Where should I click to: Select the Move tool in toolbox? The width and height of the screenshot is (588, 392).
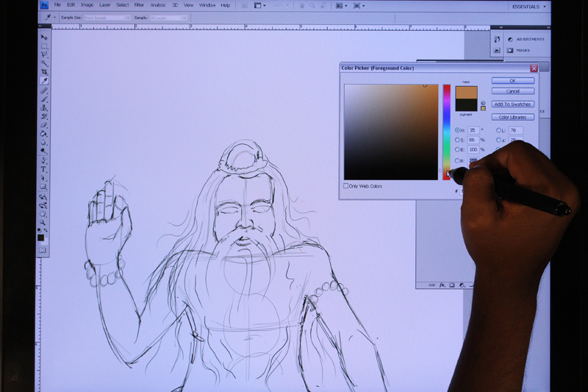(44, 37)
